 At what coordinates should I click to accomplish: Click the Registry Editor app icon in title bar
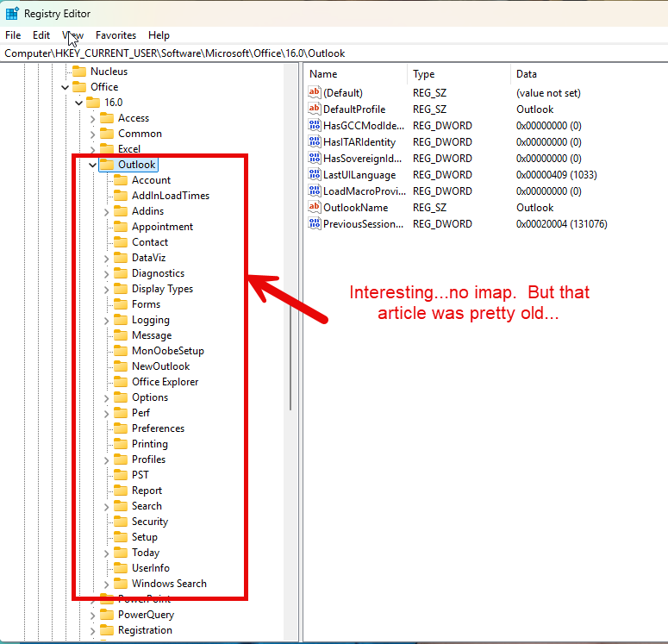click(12, 14)
